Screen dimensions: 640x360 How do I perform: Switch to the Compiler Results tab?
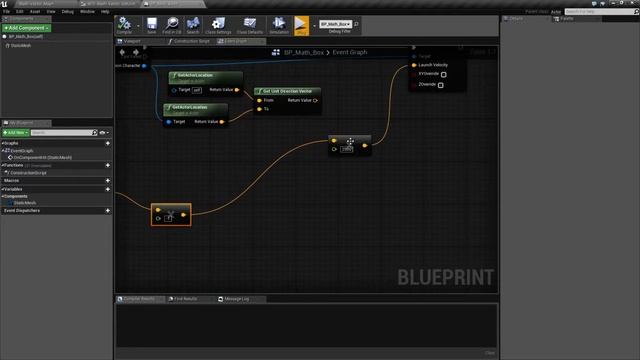pyautogui.click(x=140, y=299)
